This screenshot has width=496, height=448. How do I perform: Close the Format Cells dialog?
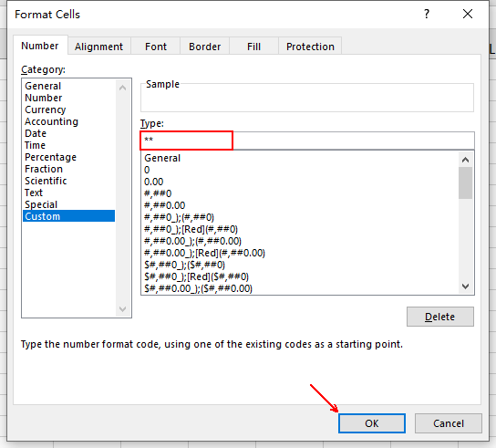[468, 14]
